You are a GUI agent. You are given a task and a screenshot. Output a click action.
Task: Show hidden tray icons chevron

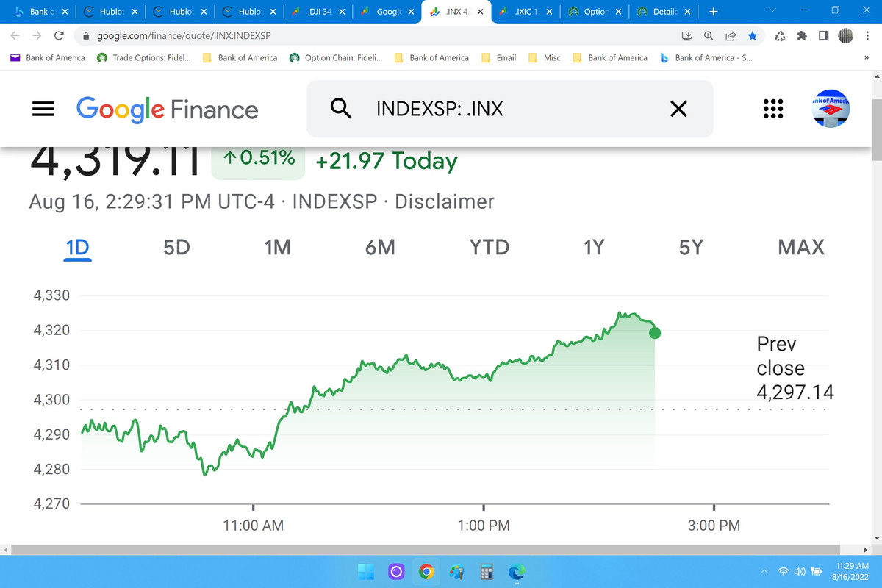763,572
